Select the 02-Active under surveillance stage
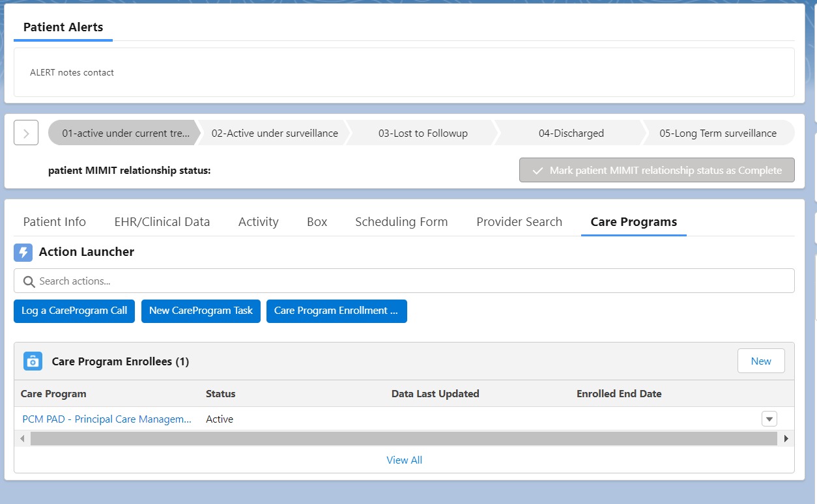The image size is (817, 504). [x=274, y=133]
